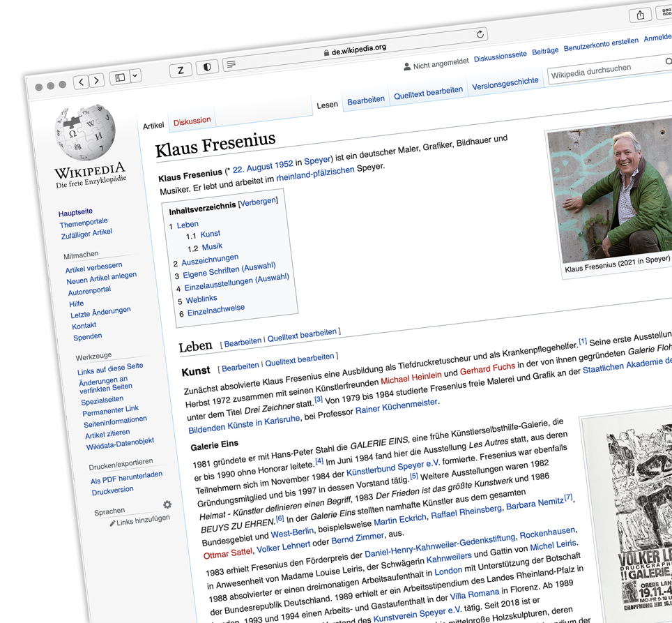Screen dimensions: 672x623
Task: Open the Wikidata-Datenobjekt link
Action: pos(120,444)
